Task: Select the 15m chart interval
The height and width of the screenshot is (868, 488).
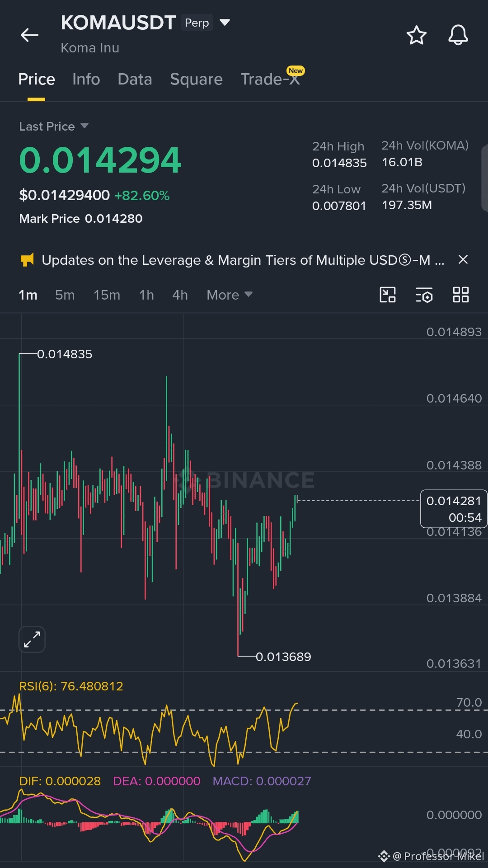Action: pyautogui.click(x=107, y=295)
